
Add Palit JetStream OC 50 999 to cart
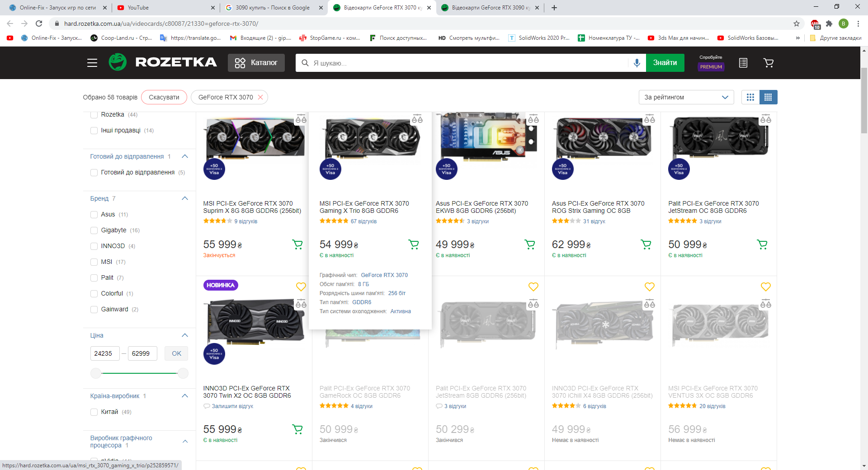pos(762,244)
